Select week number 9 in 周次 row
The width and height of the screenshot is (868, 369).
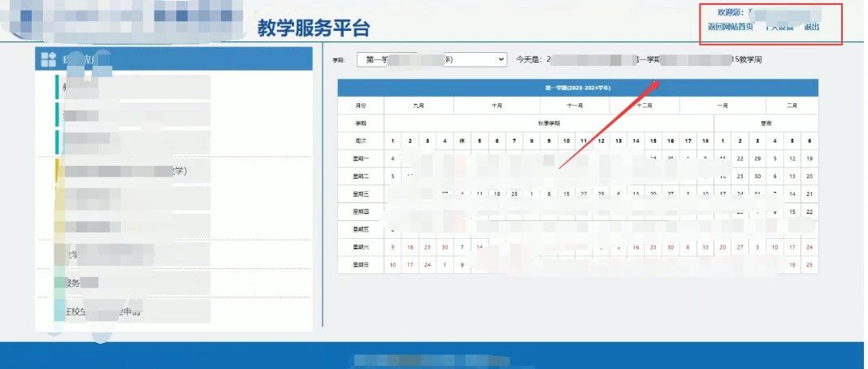point(549,141)
